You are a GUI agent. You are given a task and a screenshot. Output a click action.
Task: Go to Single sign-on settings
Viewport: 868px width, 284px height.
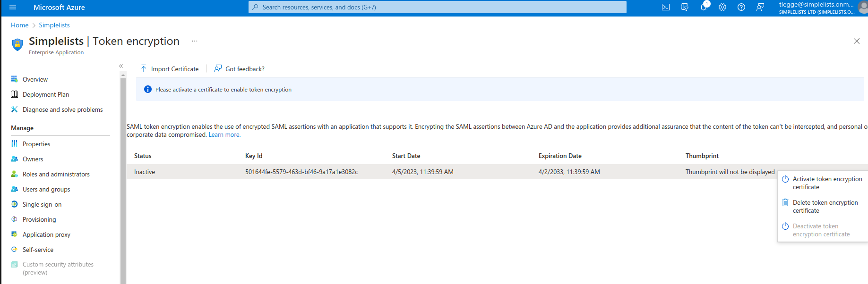[42, 204]
